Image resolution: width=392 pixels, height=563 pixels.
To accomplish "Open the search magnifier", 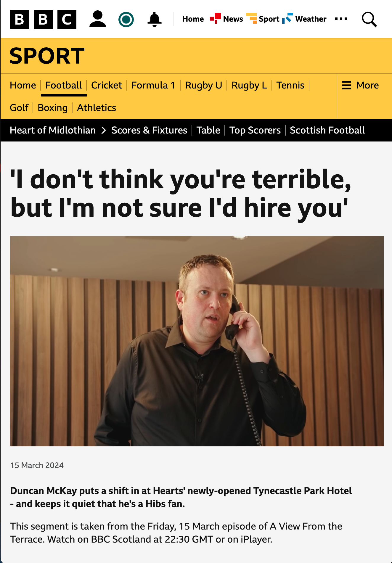I will coord(369,20).
